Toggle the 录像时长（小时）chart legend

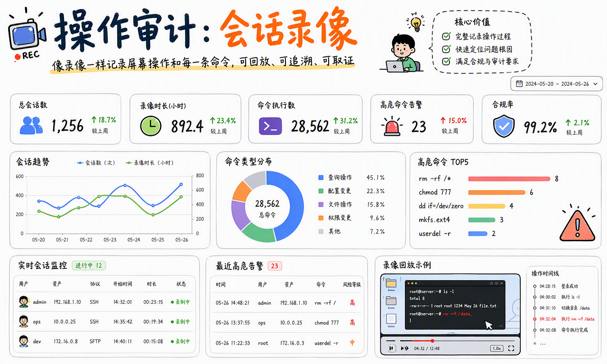tap(149, 163)
